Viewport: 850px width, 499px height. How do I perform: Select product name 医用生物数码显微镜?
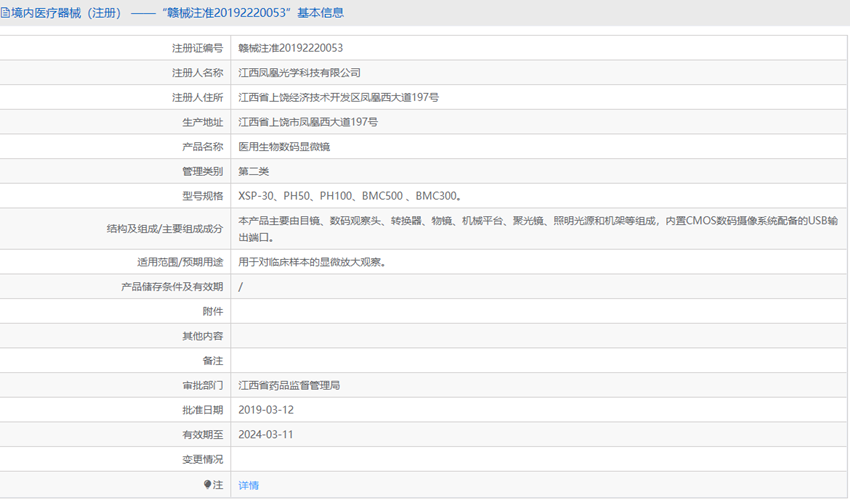pos(284,147)
